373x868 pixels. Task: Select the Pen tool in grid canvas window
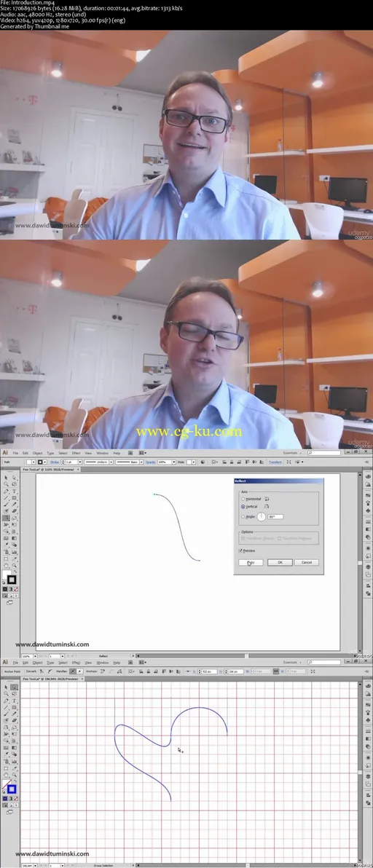pos(6,701)
